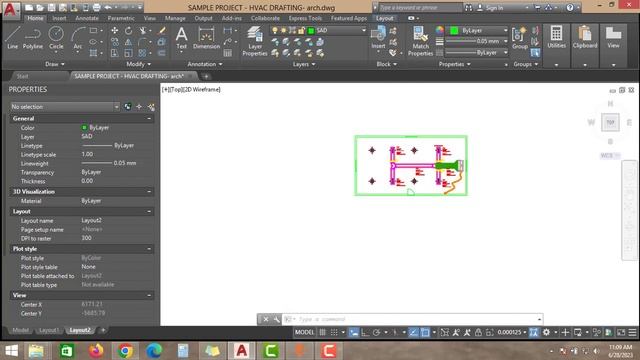
Task: Expand the Modify panel dropdown
Action: (x=138, y=64)
